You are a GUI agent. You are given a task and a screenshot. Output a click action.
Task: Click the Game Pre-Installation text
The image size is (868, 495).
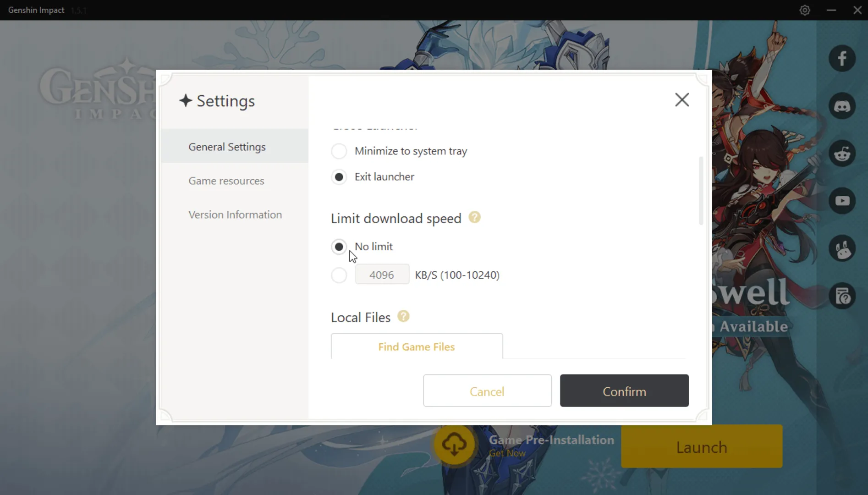click(551, 440)
